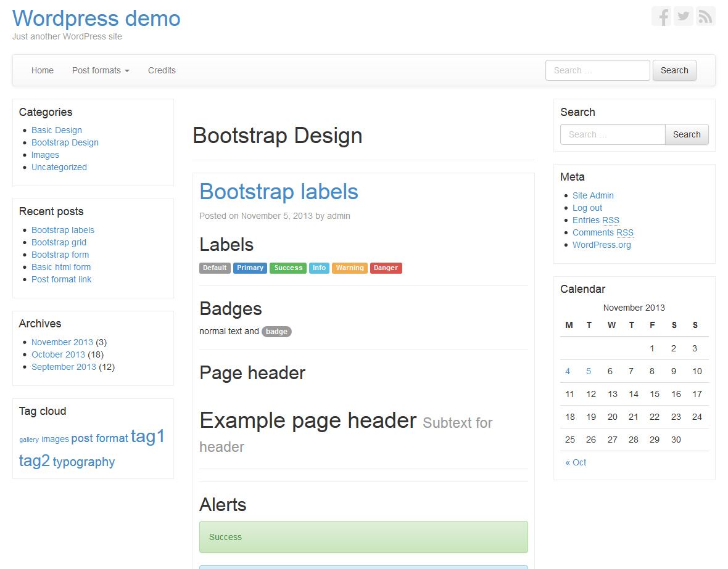Viewport: 728px width, 569px height.
Task: Click the green Success label
Action: tap(288, 268)
